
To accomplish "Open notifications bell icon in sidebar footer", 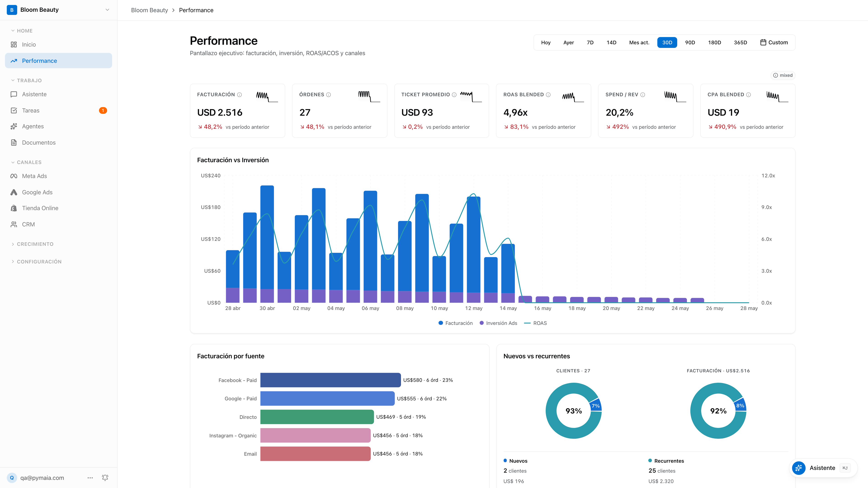I will pyautogui.click(x=105, y=478).
